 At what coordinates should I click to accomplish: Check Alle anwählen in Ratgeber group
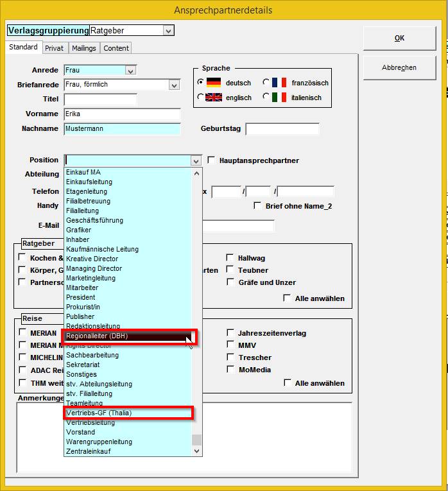(287, 298)
